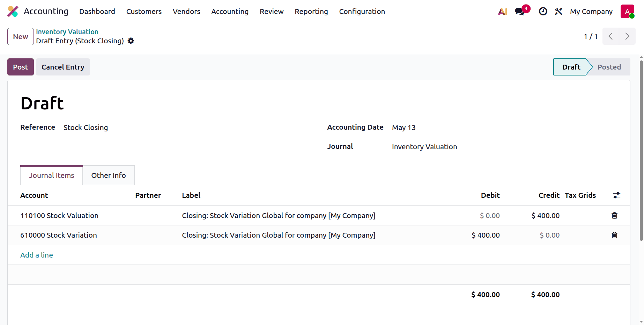Open the Configuration menu

pos(362,12)
